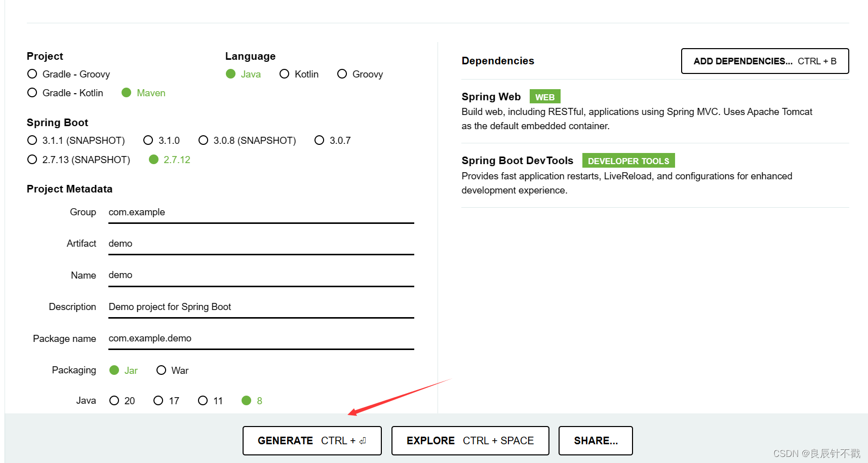
Task: Focus the Artifact input field
Action: pos(261,244)
